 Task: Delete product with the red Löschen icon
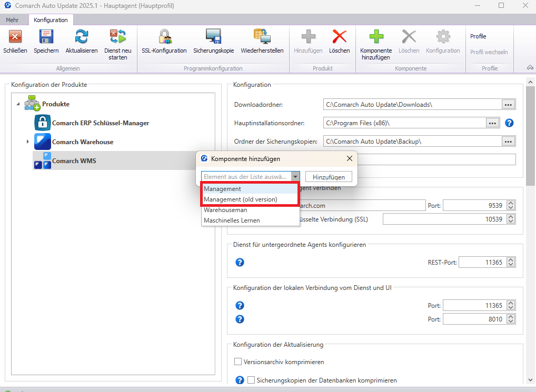point(340,36)
